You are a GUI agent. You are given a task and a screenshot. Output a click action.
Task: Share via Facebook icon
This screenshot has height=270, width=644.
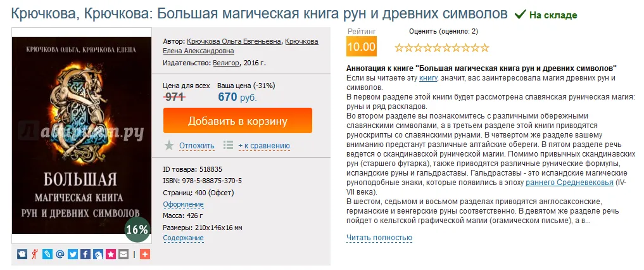coord(85,254)
